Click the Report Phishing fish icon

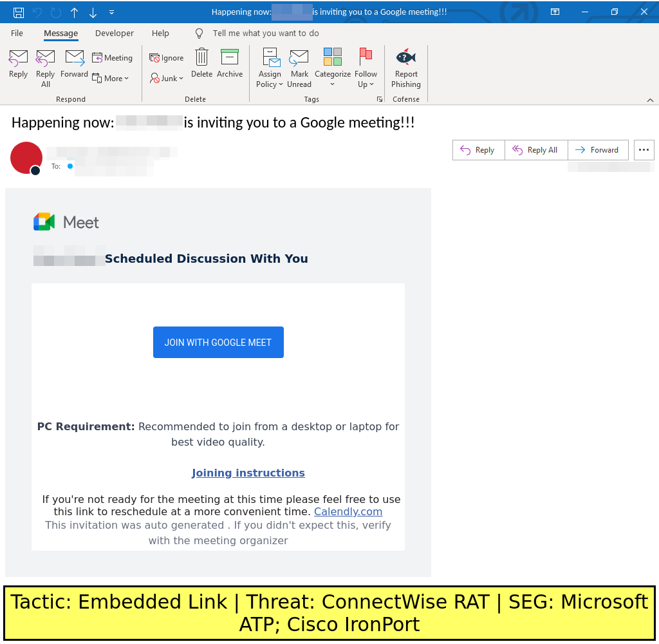(x=405, y=58)
